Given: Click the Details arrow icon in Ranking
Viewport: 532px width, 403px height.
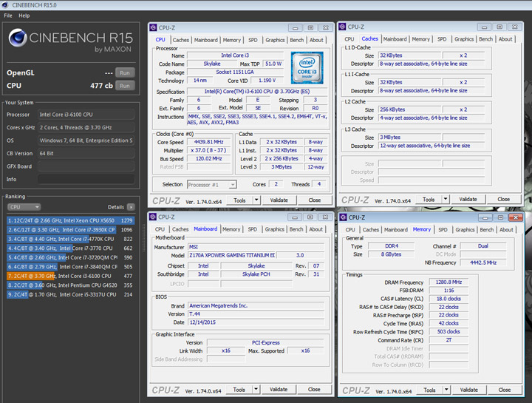Looking at the screenshot, I should tap(131, 207).
